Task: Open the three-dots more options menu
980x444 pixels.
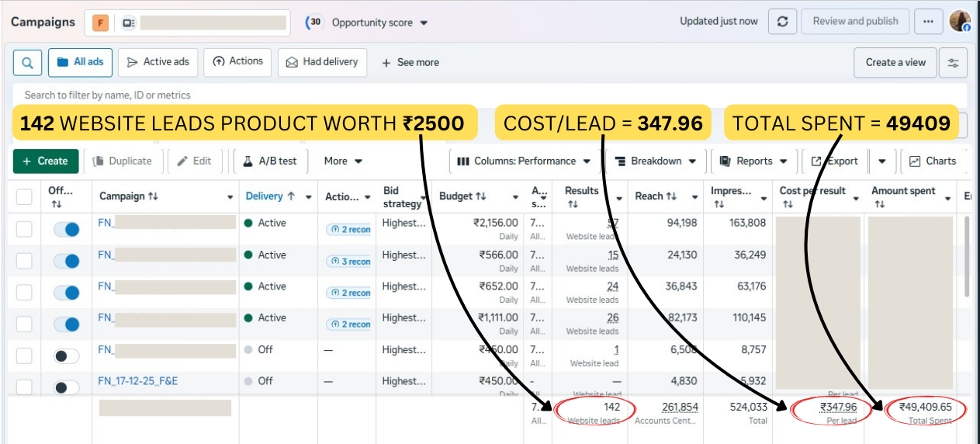Action: 928,22
